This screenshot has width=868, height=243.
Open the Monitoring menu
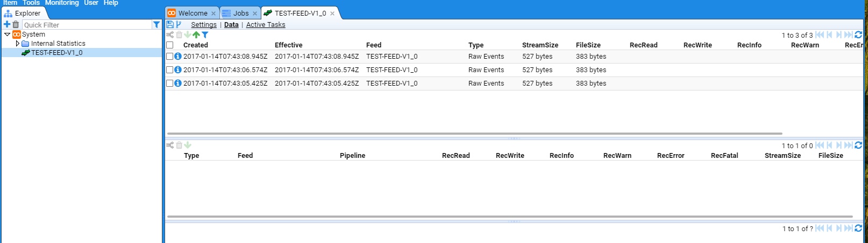[62, 3]
